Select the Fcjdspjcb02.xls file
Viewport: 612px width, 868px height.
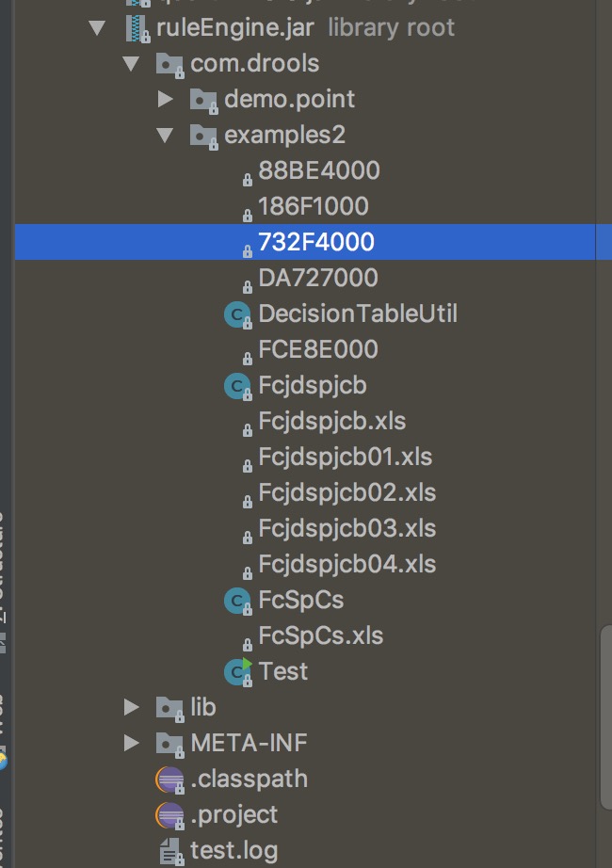click(x=346, y=492)
